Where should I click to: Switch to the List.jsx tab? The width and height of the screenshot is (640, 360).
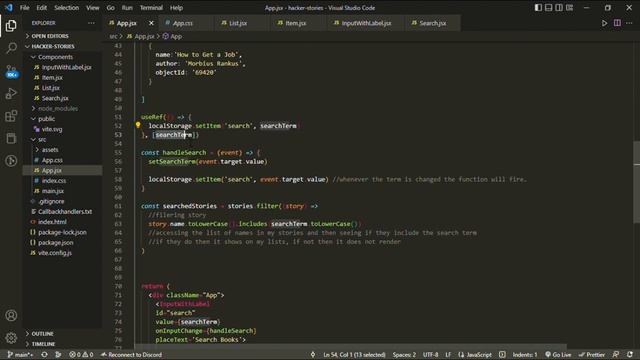tap(238, 23)
